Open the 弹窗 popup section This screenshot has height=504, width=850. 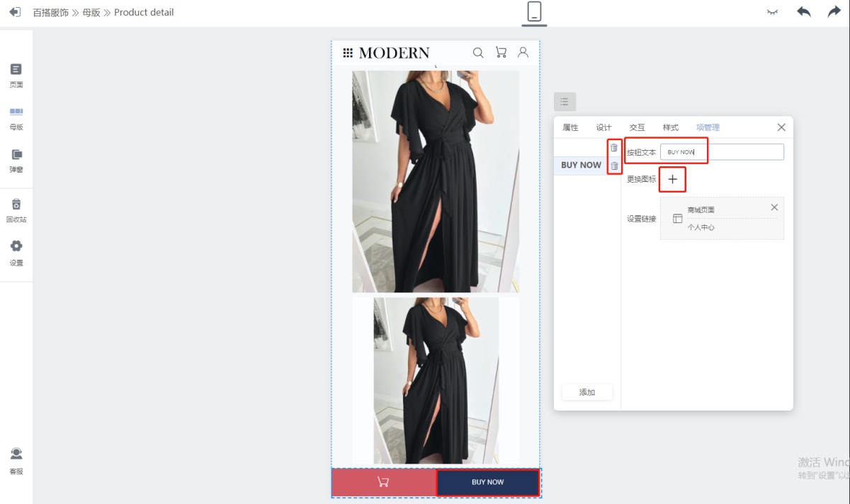pyautogui.click(x=16, y=160)
